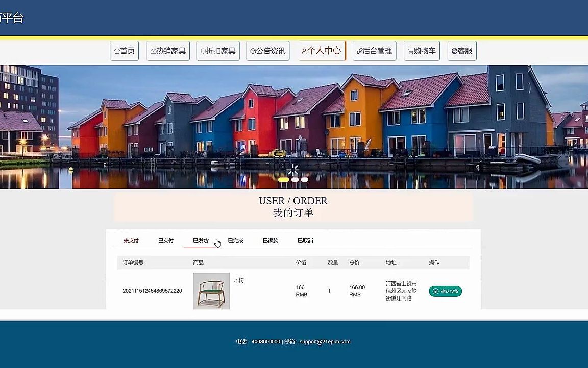
Task: Select the home icon on 首页
Action: click(116, 51)
